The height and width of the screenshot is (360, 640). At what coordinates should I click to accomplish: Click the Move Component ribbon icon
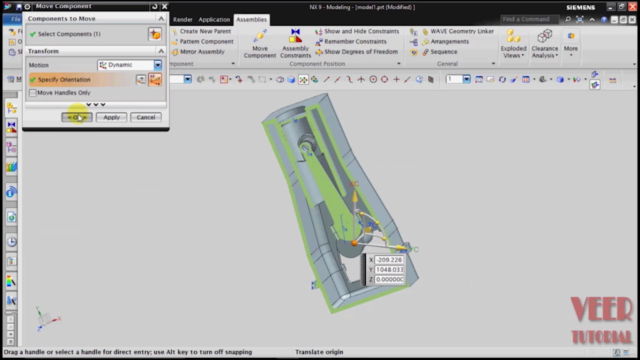pyautogui.click(x=260, y=43)
